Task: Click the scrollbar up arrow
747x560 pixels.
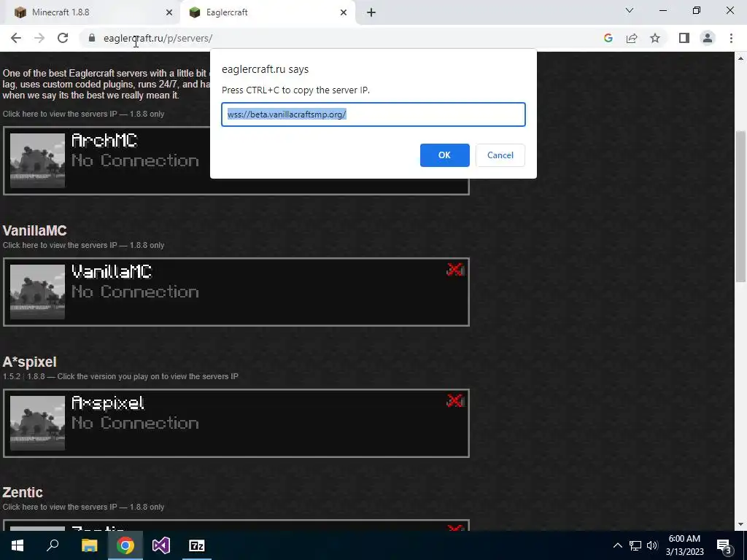Action: pos(740,58)
